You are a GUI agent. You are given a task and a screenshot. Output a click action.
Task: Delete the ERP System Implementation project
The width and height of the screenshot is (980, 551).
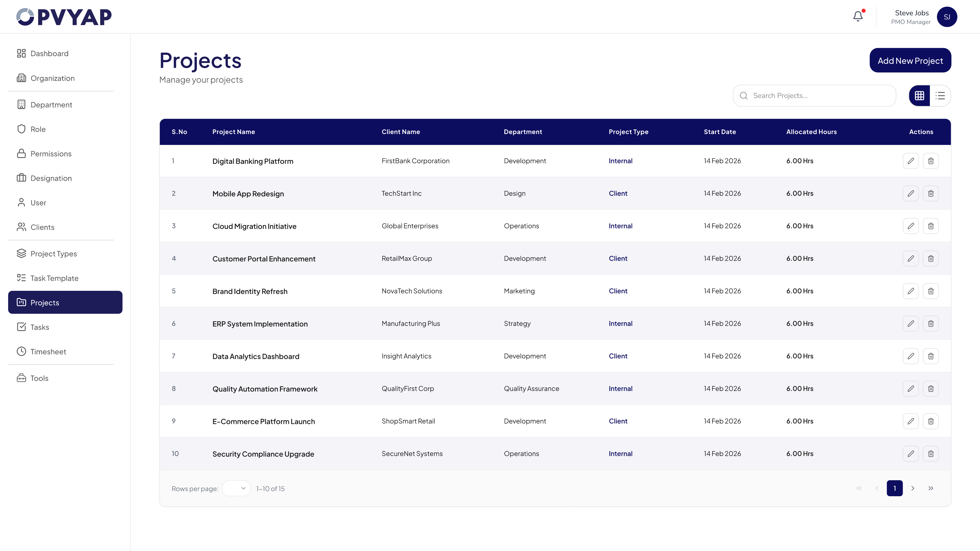click(x=930, y=324)
